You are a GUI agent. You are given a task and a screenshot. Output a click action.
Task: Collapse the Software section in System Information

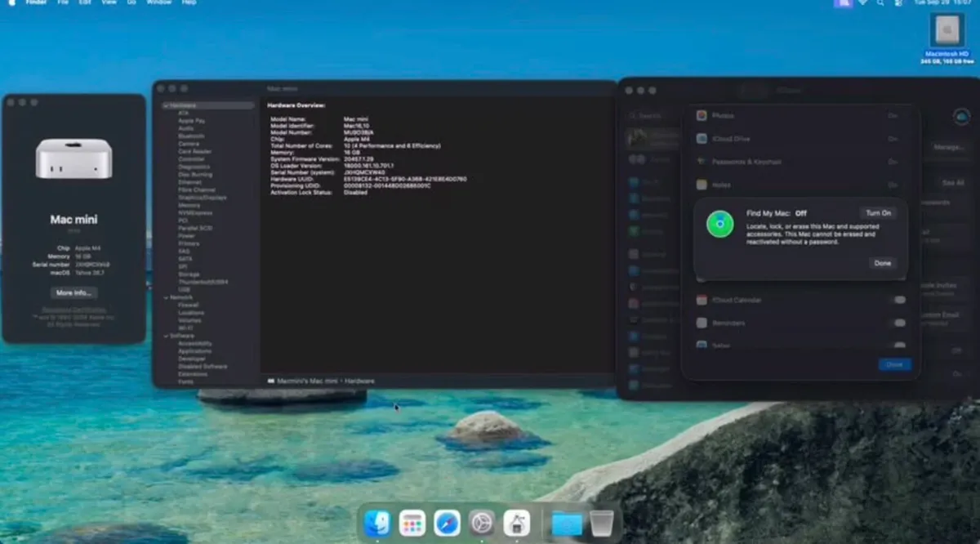pos(167,336)
